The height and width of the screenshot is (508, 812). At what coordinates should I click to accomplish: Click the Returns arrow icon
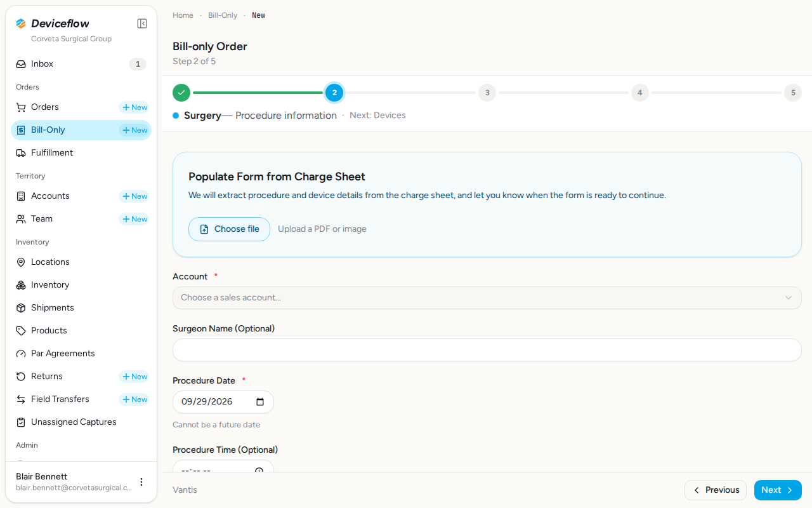click(x=21, y=377)
